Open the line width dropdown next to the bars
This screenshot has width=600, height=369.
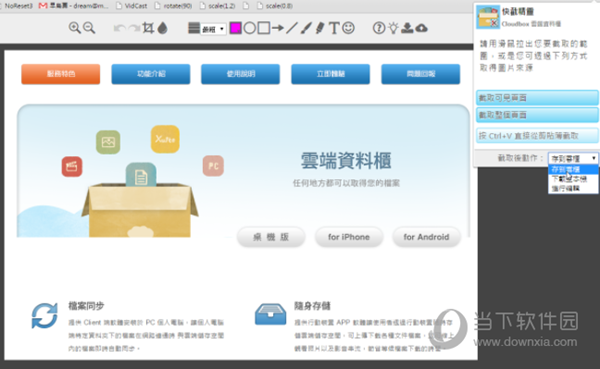[213, 29]
